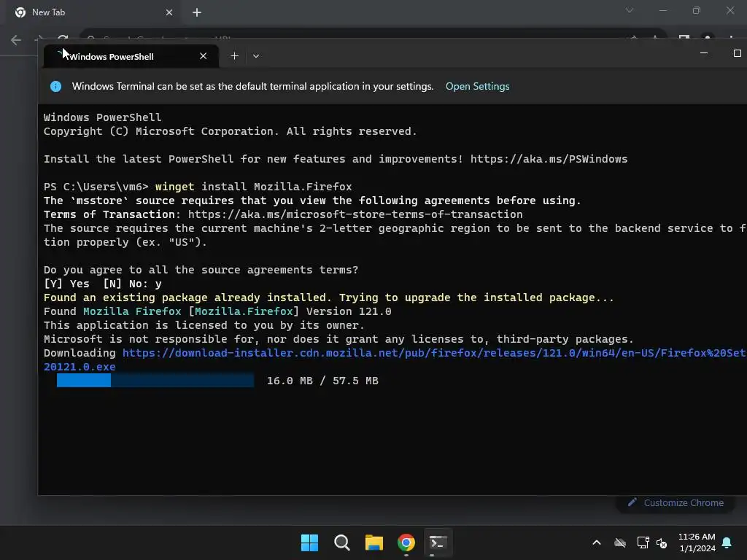Click the Open Settings link
Screen dimensions: 747x560
pos(477,86)
